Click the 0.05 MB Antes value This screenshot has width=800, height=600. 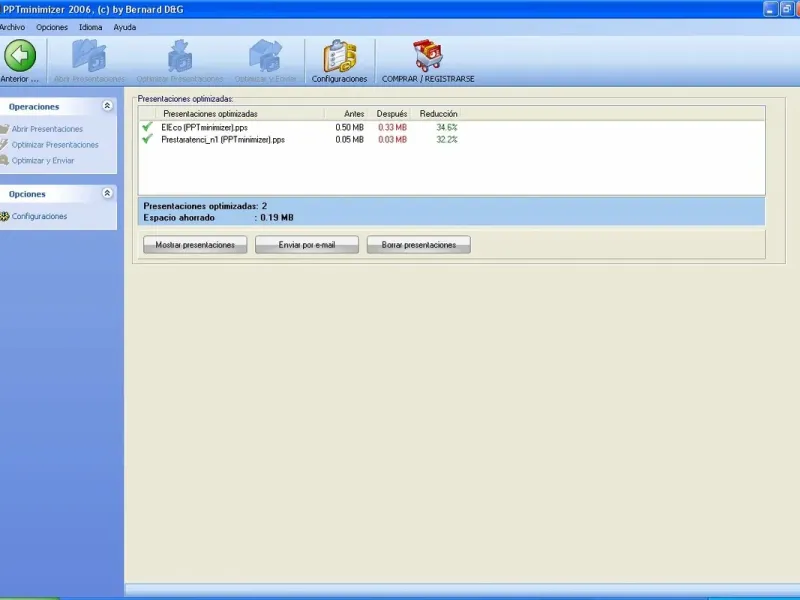(349, 140)
